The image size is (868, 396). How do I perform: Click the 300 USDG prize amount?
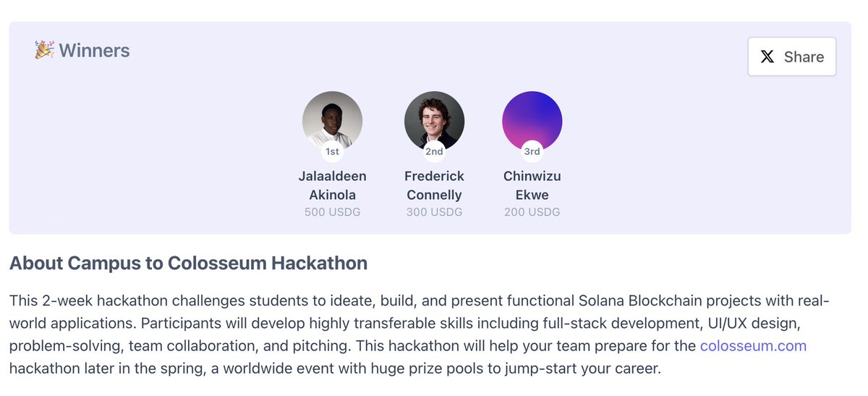click(x=434, y=212)
